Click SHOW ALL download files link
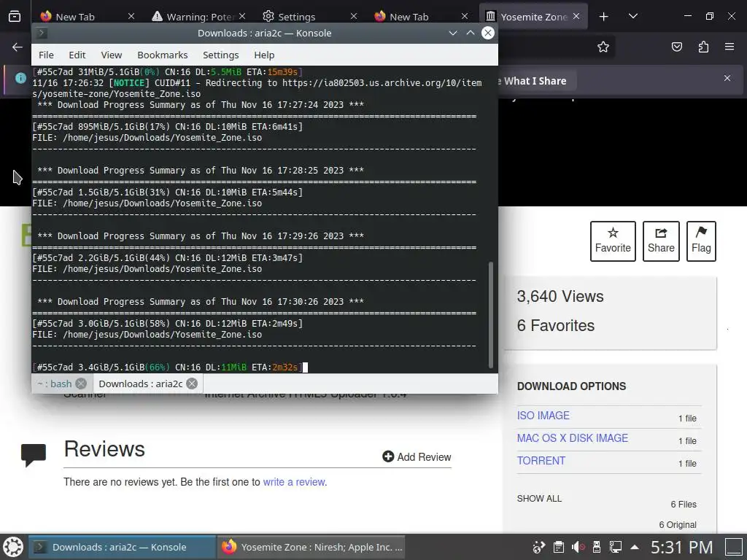This screenshot has height=560, width=747. [539, 499]
